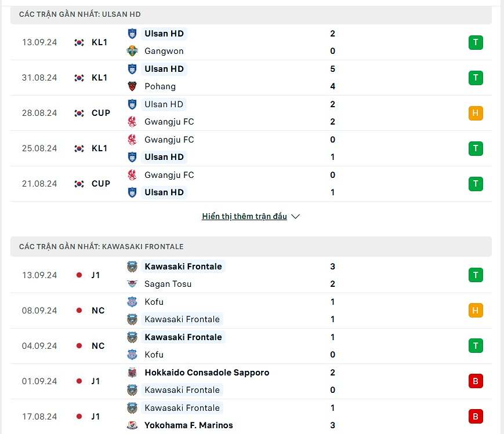The image size is (504, 434).
Task: Click Kofu crest in 08.09.24 match
Action: click(x=132, y=302)
